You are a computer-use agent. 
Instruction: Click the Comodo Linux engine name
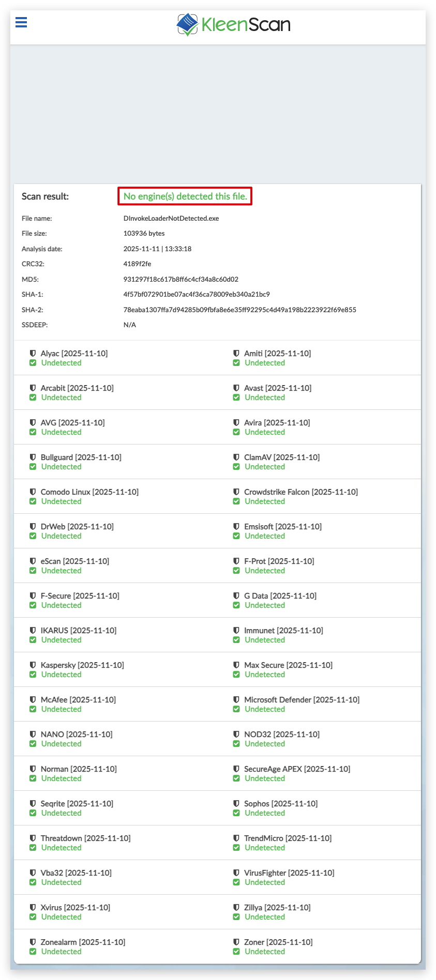[x=89, y=492]
